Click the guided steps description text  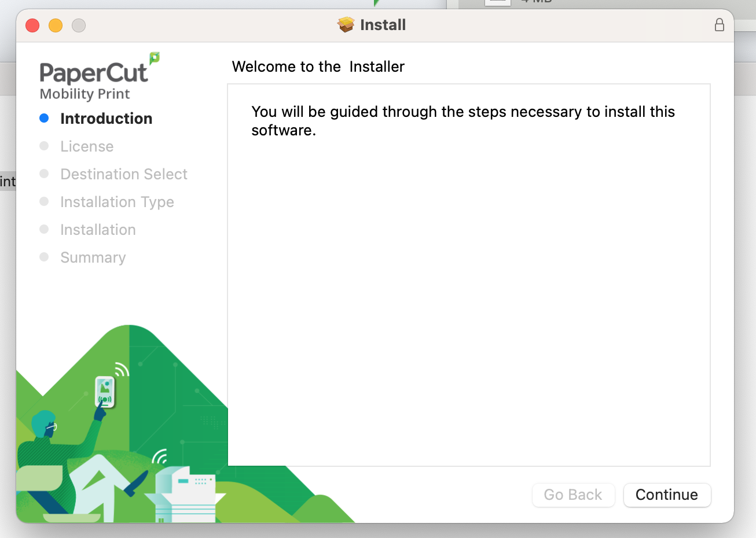click(x=463, y=120)
